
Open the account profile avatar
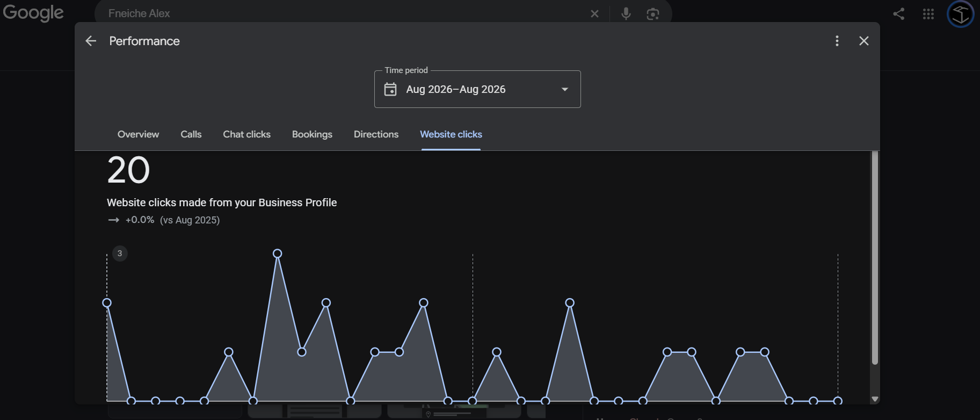point(960,14)
